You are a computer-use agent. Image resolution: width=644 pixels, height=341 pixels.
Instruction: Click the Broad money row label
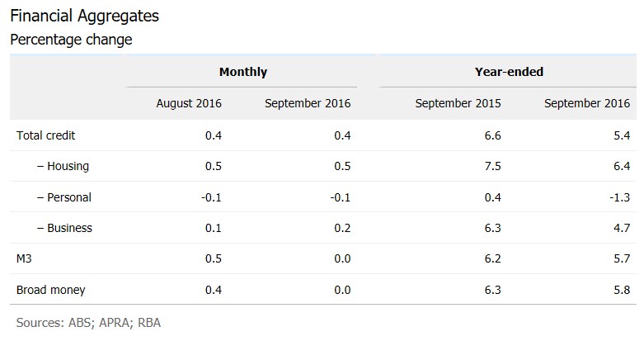(x=51, y=290)
